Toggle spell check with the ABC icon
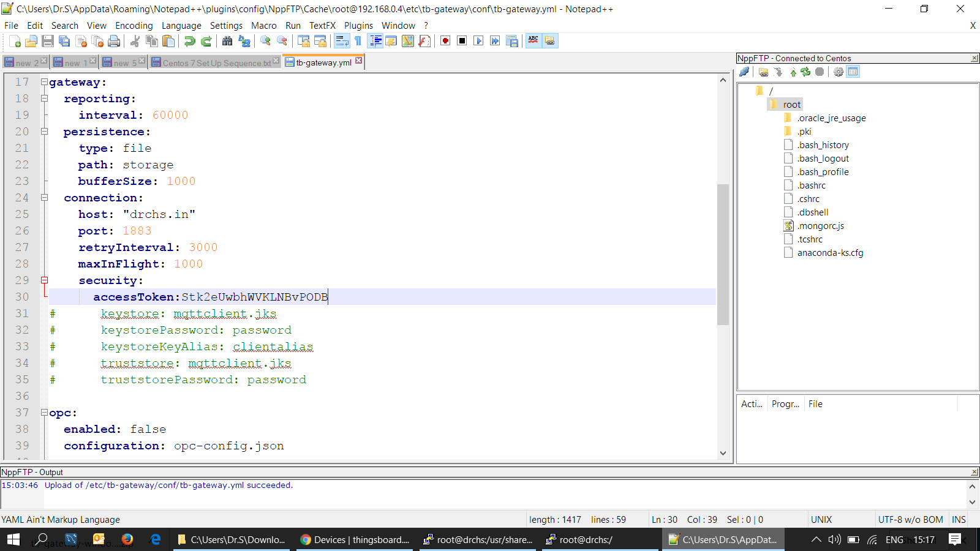980x551 pixels. click(533, 41)
